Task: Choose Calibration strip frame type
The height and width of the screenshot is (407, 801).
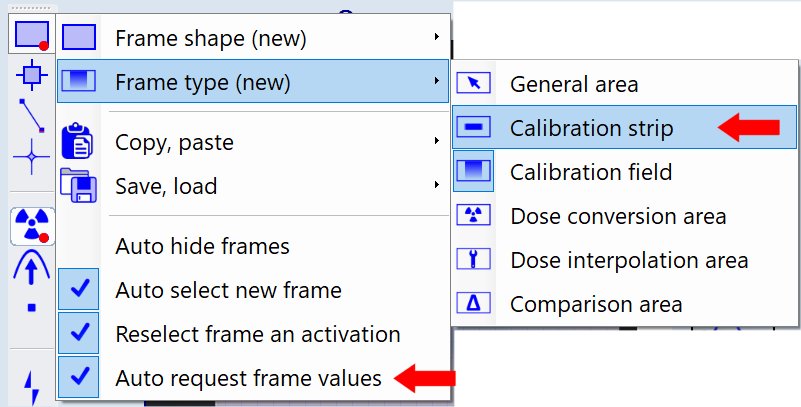Action: 591,128
